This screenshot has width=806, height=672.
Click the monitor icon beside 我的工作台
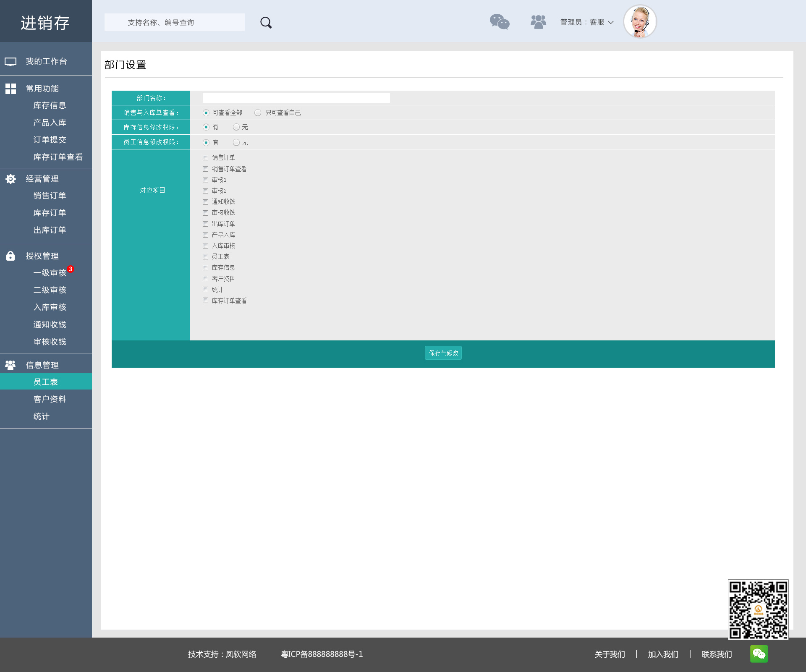[x=10, y=62]
